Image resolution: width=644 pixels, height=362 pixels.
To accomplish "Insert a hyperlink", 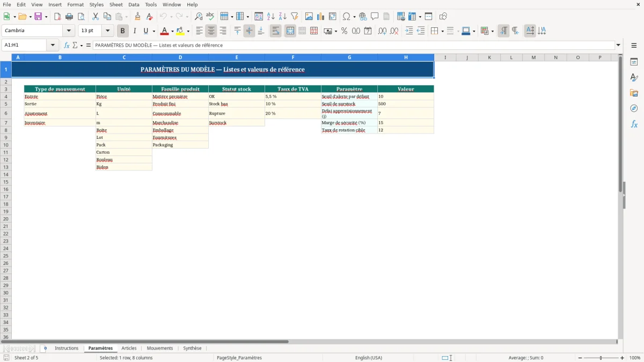I will tap(363, 17).
